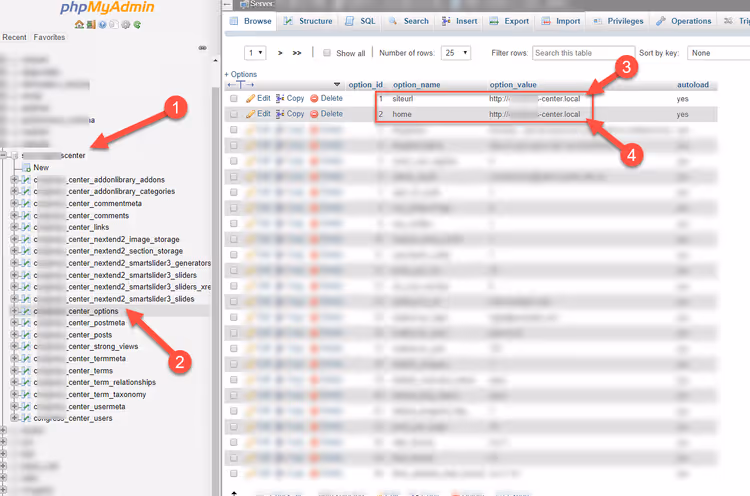Tick checkbox of seventh table row

click(x=233, y=192)
